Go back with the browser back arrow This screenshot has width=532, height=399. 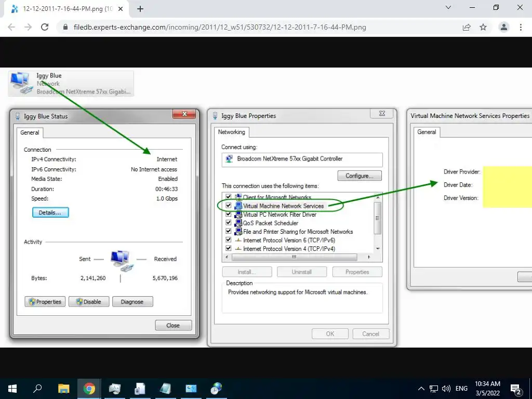pos(11,27)
